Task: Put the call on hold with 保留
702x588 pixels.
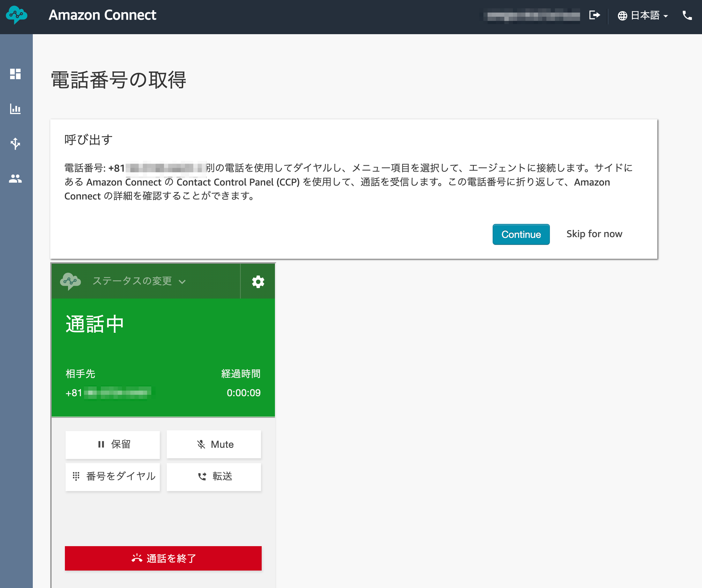Action: click(x=113, y=445)
